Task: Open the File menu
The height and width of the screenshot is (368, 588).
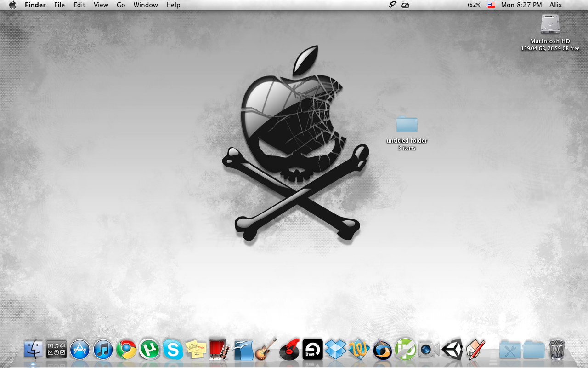Action: coord(59,5)
